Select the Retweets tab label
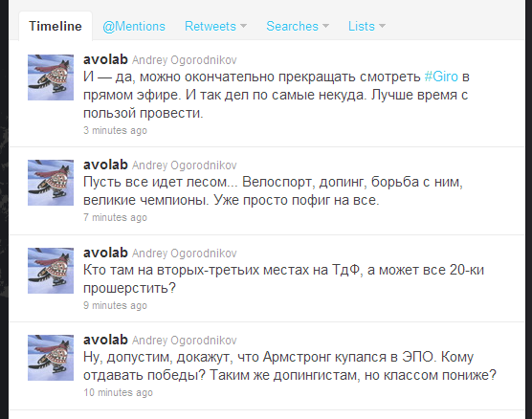 (x=210, y=26)
